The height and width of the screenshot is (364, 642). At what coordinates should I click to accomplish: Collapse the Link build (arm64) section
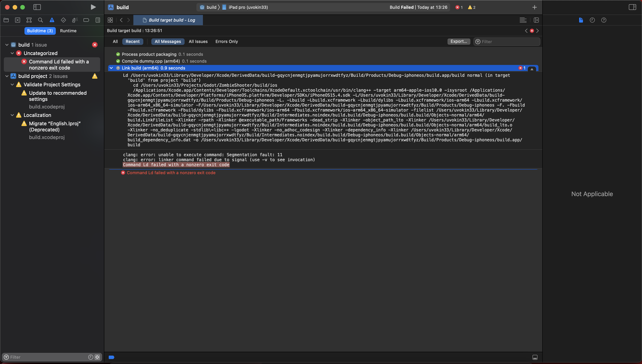coord(112,68)
